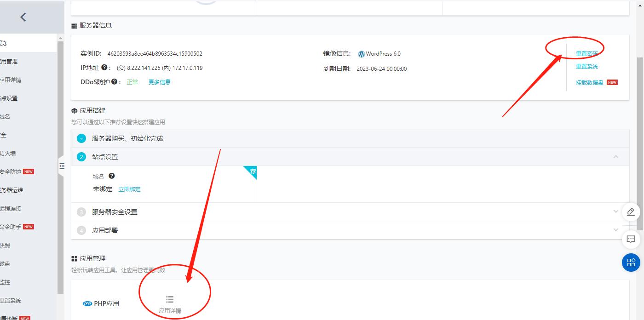The image size is (644, 320).
Task: Open the PHP应用 application details icon
Action: pyautogui.click(x=170, y=299)
